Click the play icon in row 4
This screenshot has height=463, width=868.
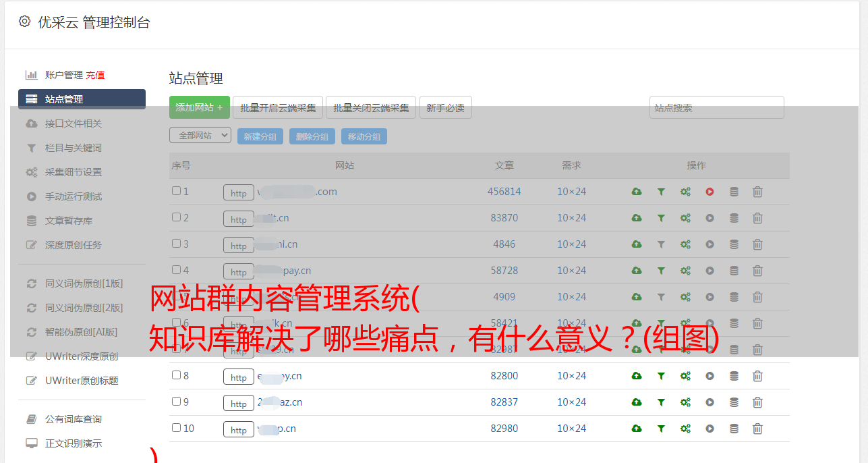[710, 271]
